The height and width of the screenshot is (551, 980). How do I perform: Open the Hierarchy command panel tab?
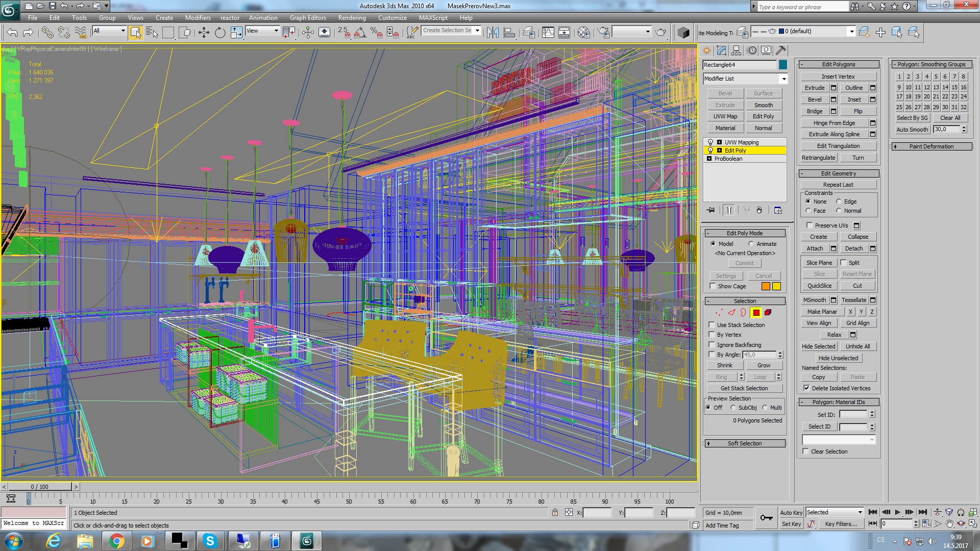pyautogui.click(x=736, y=51)
